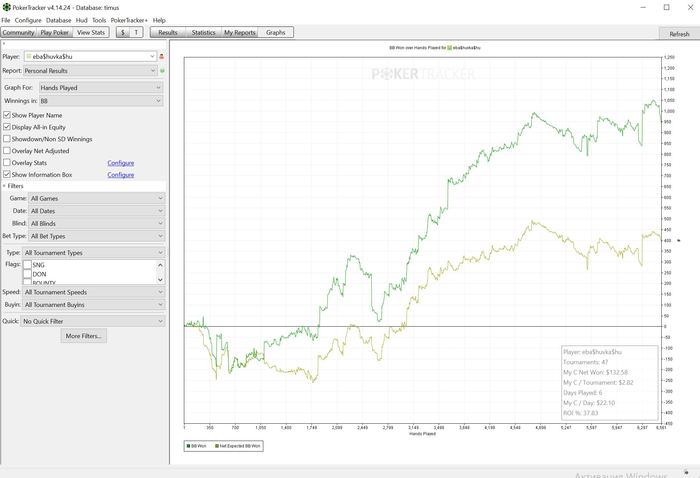Switch to the View Stats tab
Screen dimensions: 700x478
[91, 32]
